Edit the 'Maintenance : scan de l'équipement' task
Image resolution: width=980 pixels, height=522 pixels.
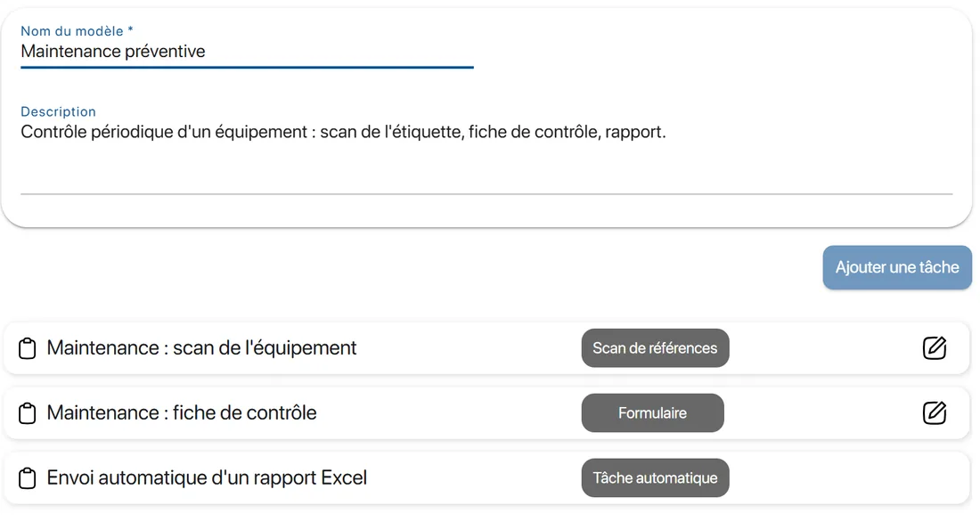(934, 347)
